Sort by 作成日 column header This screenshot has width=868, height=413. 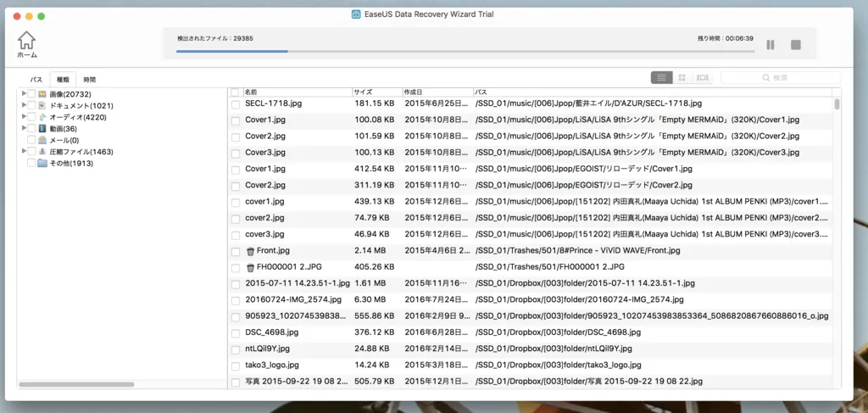coord(437,92)
